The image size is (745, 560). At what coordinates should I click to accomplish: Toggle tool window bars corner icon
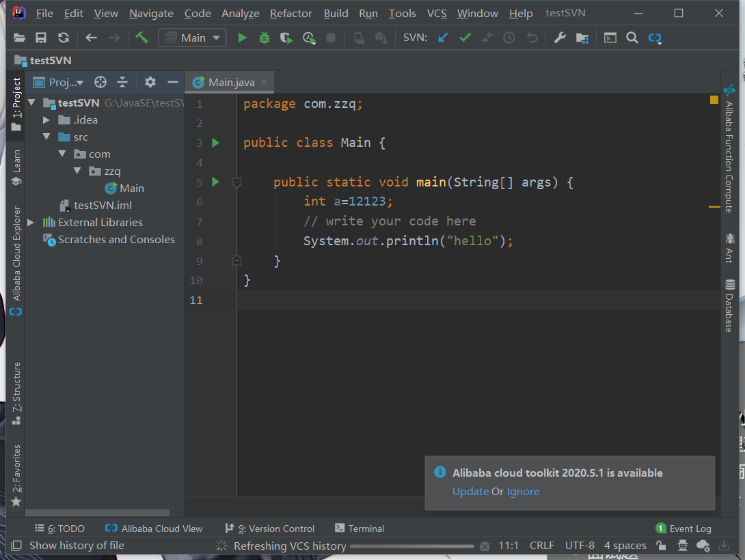click(x=16, y=545)
